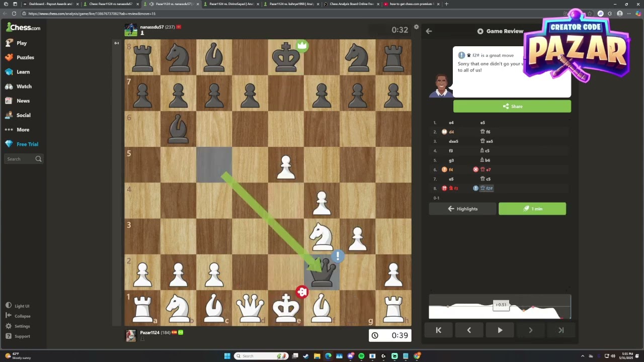Open Puzzles in the sidebar
This screenshot has width=644, height=362.
(x=20, y=57)
